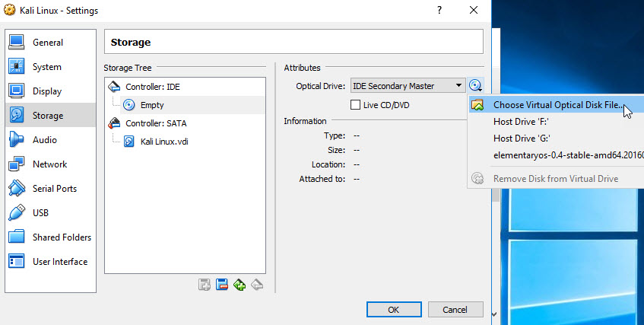Viewport: 644px width, 325px height.
Task: Open the Network settings category
Action: point(50,164)
